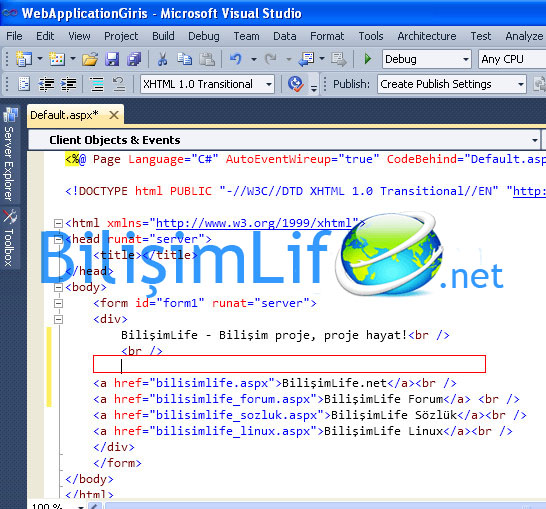Open the Debug menu
Viewport: 546px width, 509px height.
pyautogui.click(x=204, y=36)
